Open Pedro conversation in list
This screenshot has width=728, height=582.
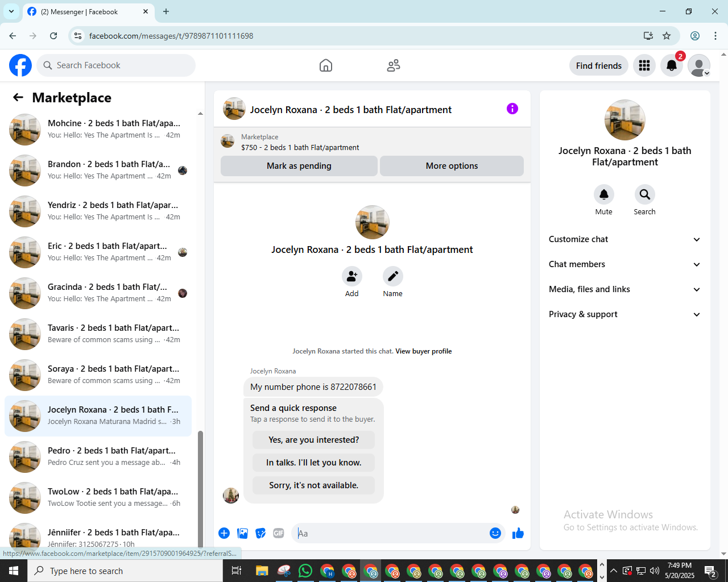pyautogui.click(x=98, y=457)
